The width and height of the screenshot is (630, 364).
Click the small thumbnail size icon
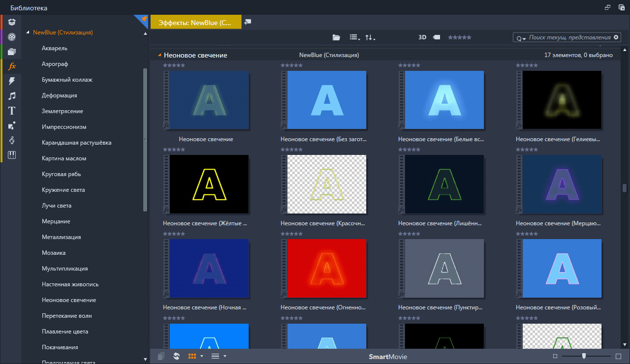click(x=555, y=356)
